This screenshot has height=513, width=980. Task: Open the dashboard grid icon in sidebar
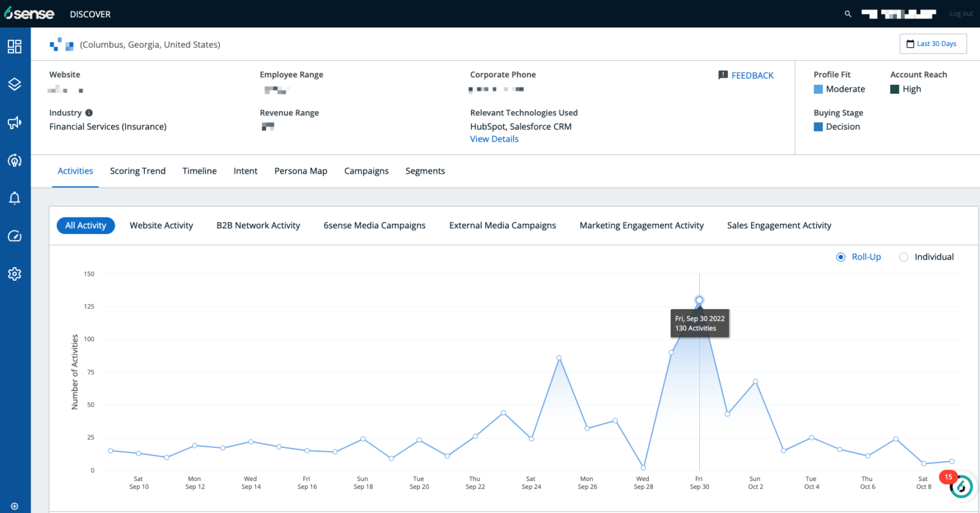click(x=15, y=47)
